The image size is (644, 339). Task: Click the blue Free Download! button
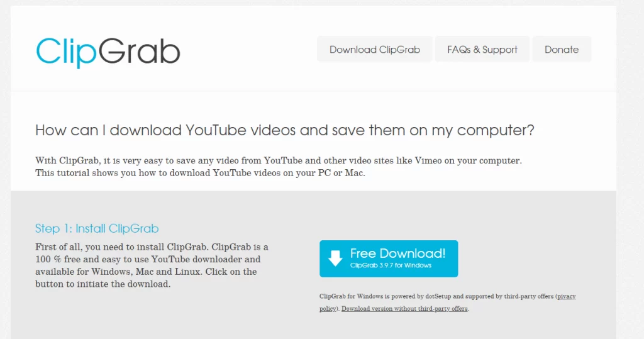click(389, 259)
